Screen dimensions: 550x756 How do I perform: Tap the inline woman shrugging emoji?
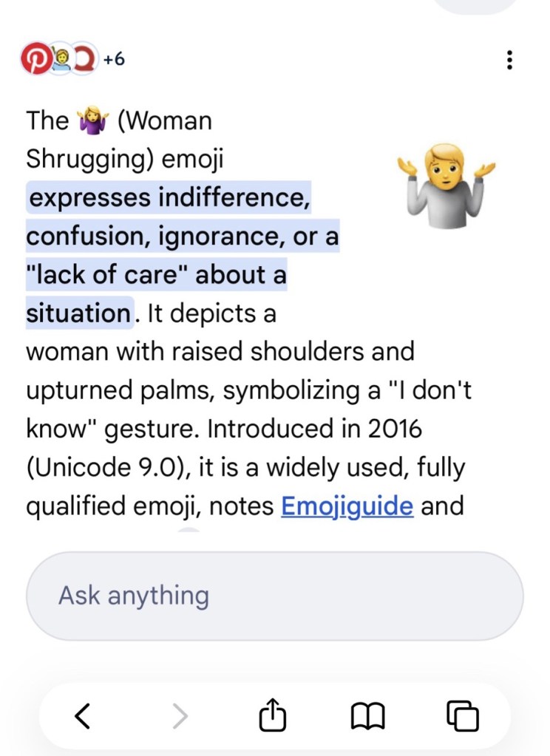[x=93, y=120]
